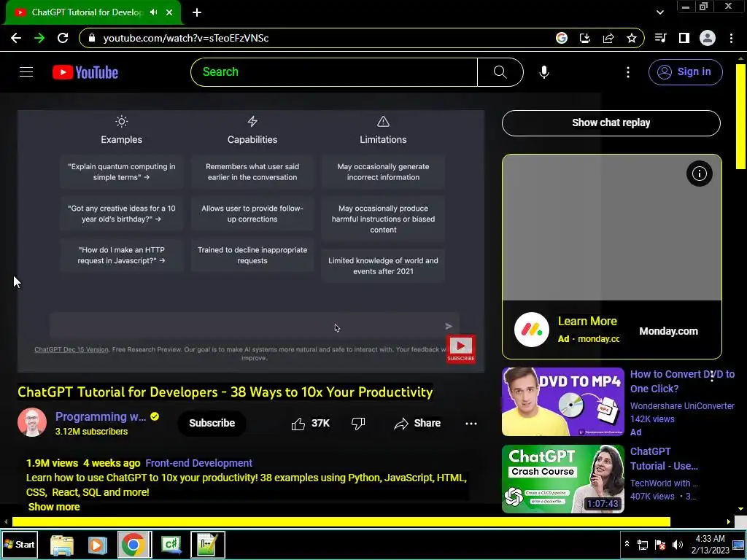This screenshot has height=560, width=747.
Task: Show hidden system tray icons
Action: coord(627,544)
